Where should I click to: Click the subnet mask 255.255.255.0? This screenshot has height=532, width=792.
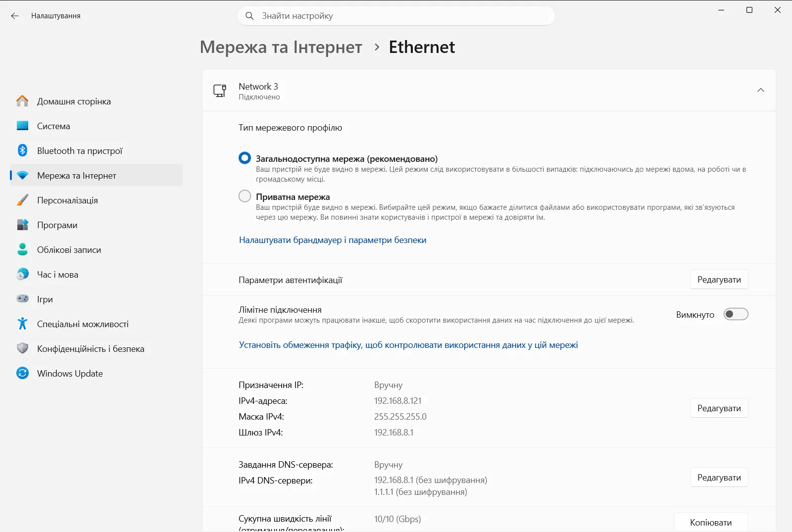pyautogui.click(x=400, y=417)
